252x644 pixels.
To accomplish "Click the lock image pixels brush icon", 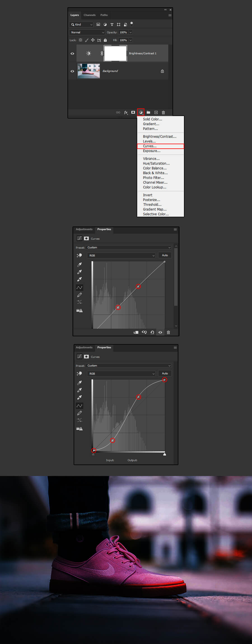I will [87, 40].
